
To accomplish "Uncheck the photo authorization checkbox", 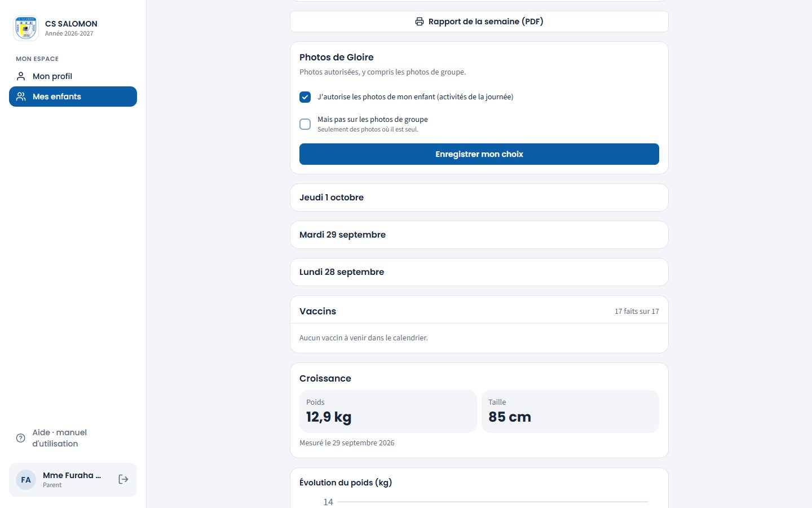I will pyautogui.click(x=305, y=97).
